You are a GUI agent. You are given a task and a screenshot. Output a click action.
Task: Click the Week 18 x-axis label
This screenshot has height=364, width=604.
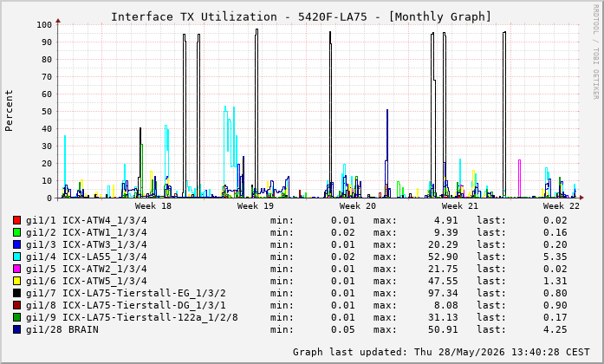tap(153, 205)
